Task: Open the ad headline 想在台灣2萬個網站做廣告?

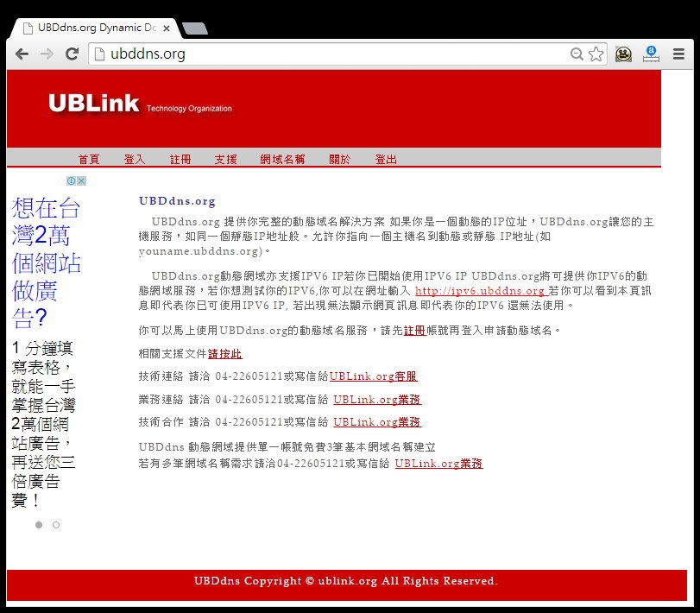Action: tap(47, 262)
